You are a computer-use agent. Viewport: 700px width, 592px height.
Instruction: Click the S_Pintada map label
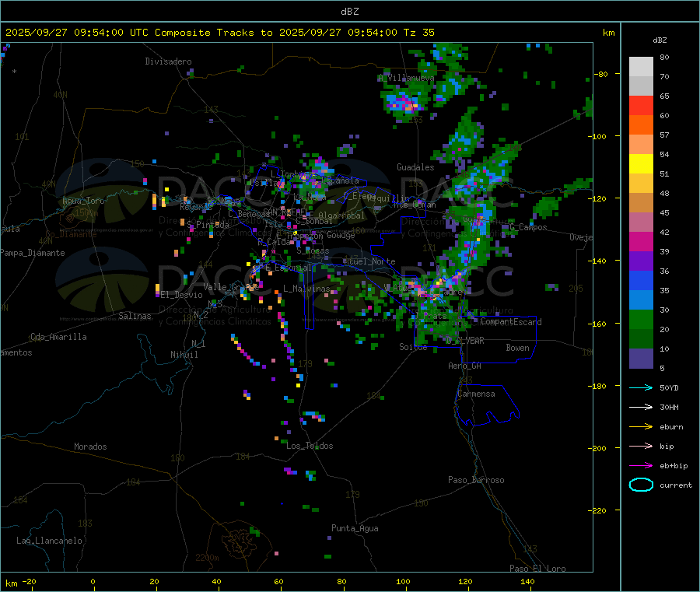point(208,225)
